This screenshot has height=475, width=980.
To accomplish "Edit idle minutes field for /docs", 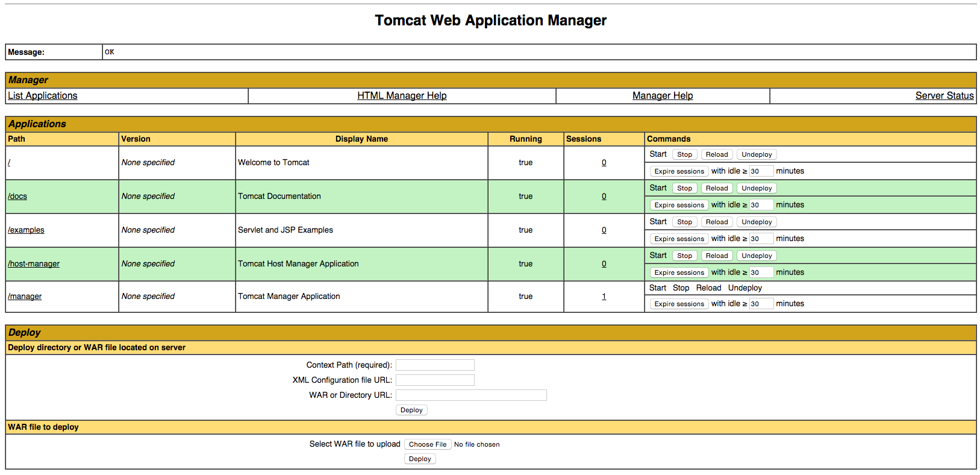I will 761,205.
